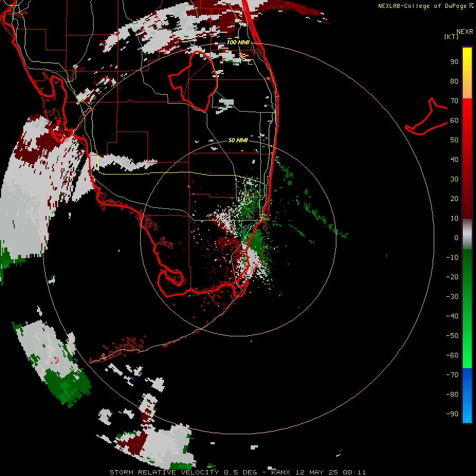Click the 60 value on the velocity scale
The width and height of the screenshot is (476, 476).
(454, 121)
